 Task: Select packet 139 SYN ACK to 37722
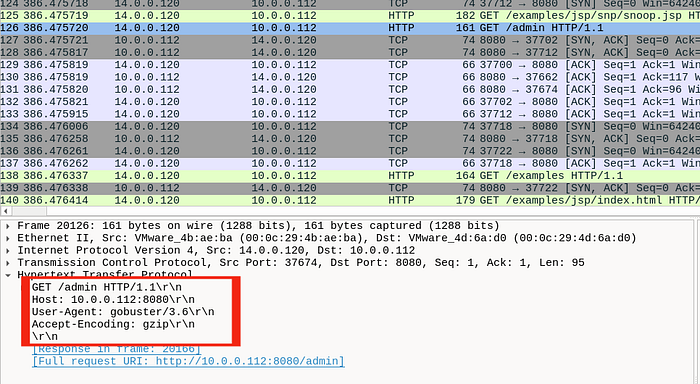pos(350,188)
